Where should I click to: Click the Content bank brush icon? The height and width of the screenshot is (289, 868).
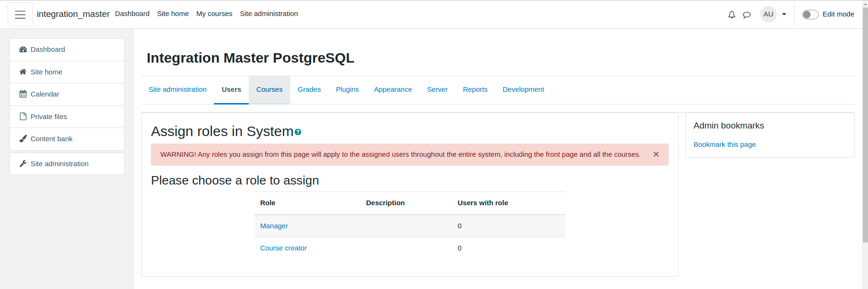23,139
